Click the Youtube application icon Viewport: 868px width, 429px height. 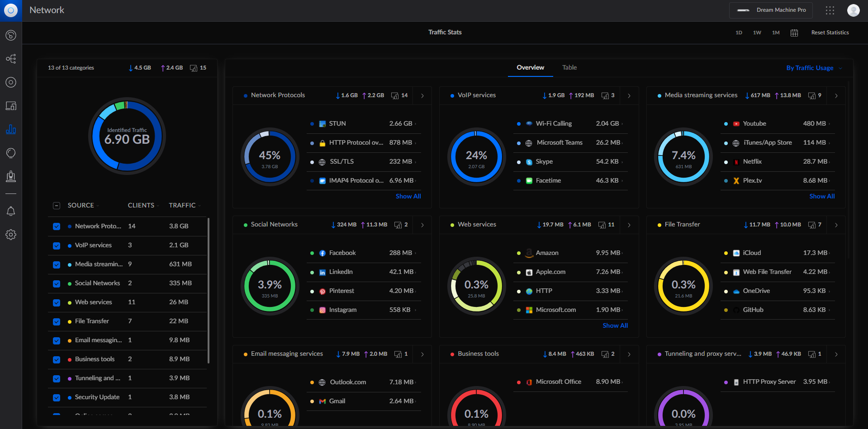(736, 124)
